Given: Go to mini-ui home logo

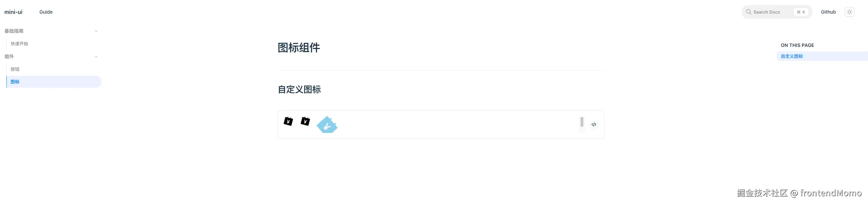Looking at the screenshot, I should (13, 12).
